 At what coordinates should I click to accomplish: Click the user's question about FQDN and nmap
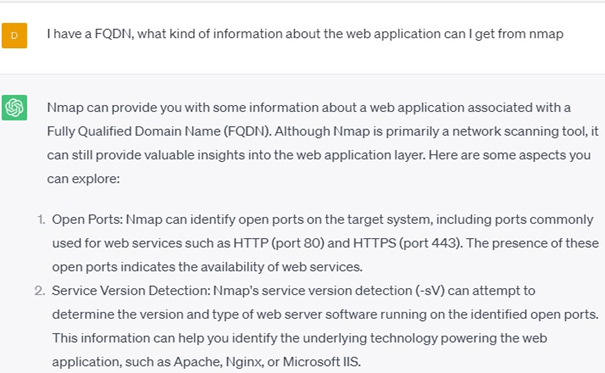(x=305, y=34)
